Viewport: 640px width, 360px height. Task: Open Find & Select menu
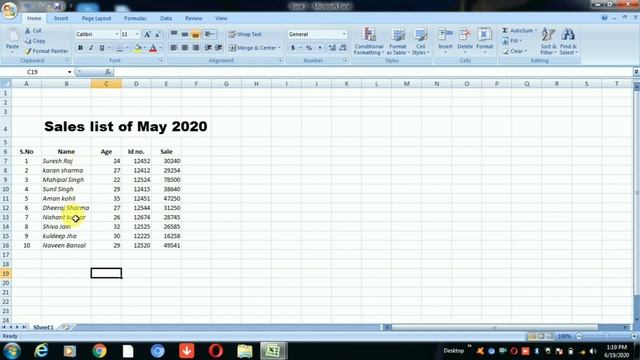pos(568,41)
